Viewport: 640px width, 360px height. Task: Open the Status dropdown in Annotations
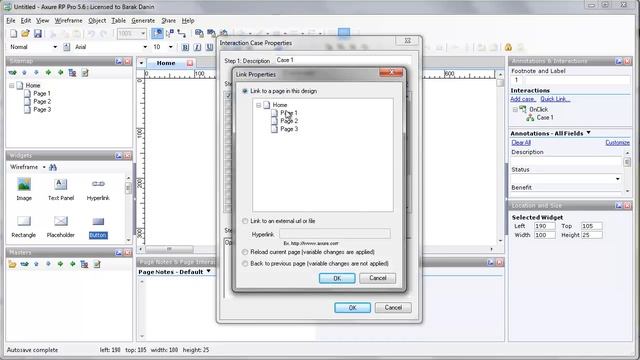[x=618, y=179]
